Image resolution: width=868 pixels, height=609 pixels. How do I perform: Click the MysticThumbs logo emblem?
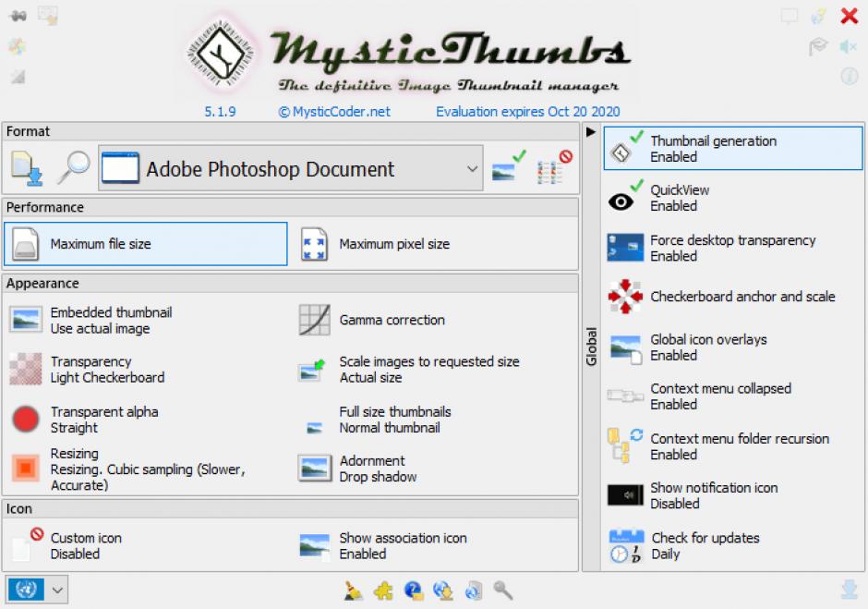point(222,55)
